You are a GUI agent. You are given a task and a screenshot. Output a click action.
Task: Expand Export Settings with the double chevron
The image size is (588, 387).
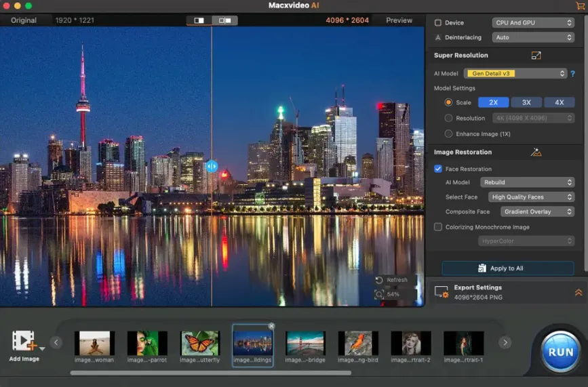[579, 293]
